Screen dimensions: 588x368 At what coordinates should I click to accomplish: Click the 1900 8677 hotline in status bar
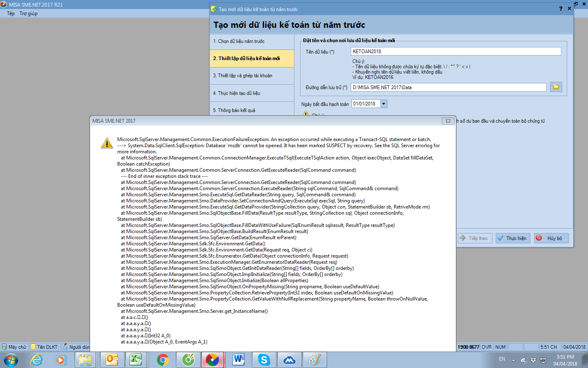(468, 347)
